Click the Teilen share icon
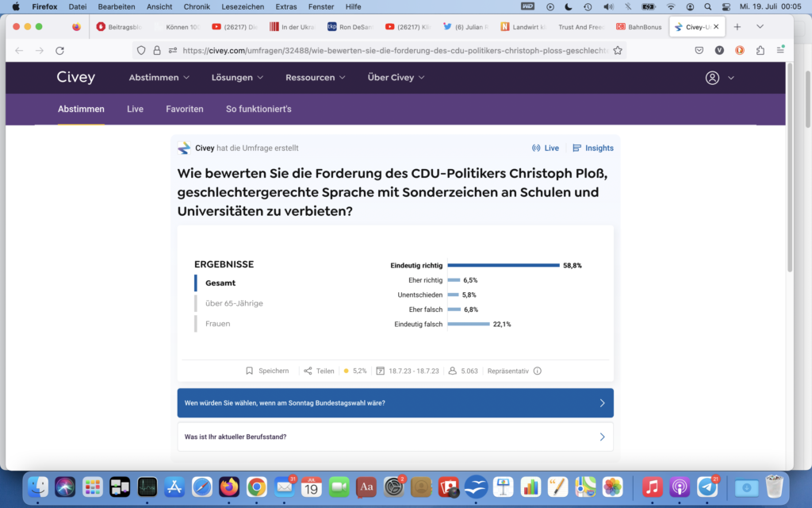Screen dimensions: 812x508 [x=308, y=371]
